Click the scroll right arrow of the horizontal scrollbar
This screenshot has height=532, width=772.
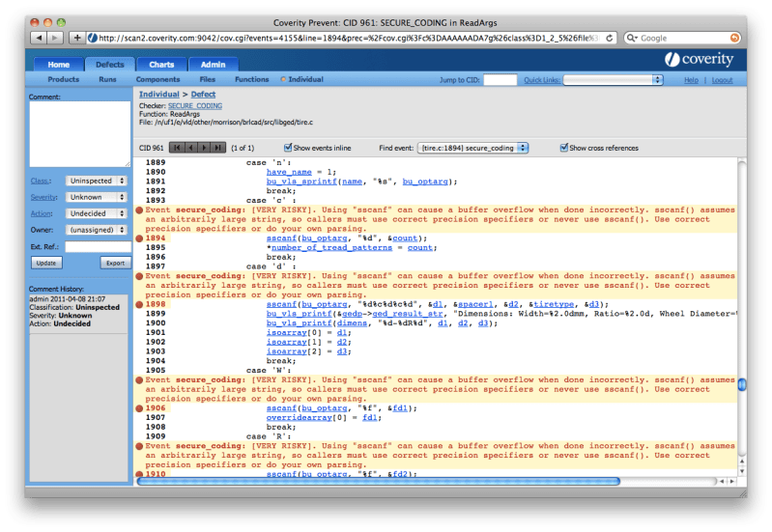[731, 481]
